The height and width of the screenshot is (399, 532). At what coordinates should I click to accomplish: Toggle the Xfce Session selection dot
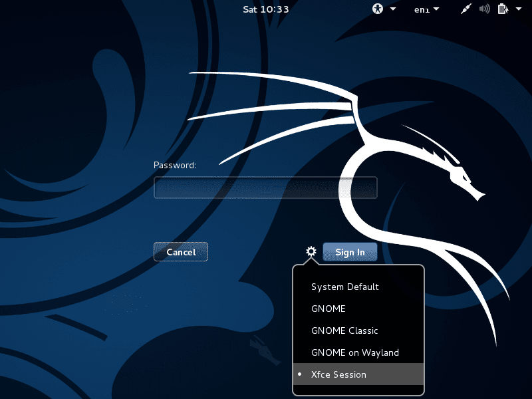(300, 374)
